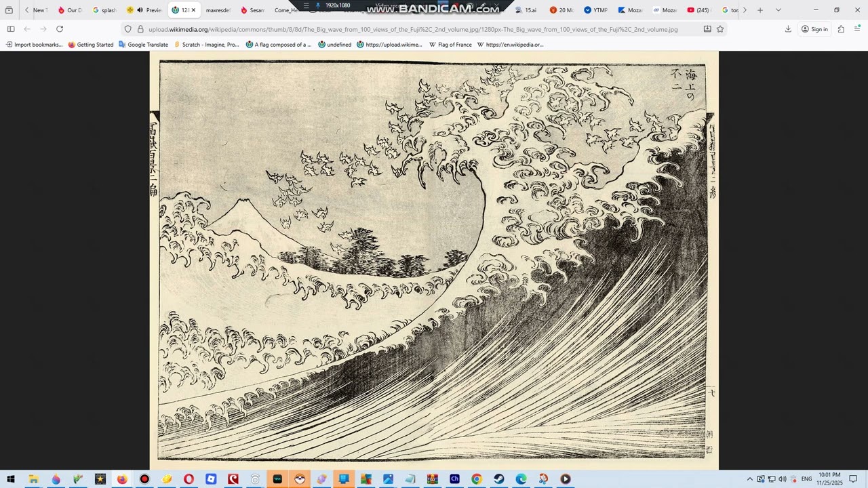The height and width of the screenshot is (488, 868).
Task: Click the address bar URL
Action: [413, 29]
